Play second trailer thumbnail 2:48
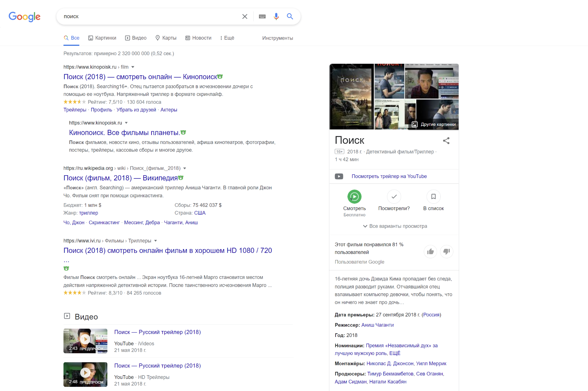The width and height of the screenshot is (588, 391). click(x=86, y=374)
